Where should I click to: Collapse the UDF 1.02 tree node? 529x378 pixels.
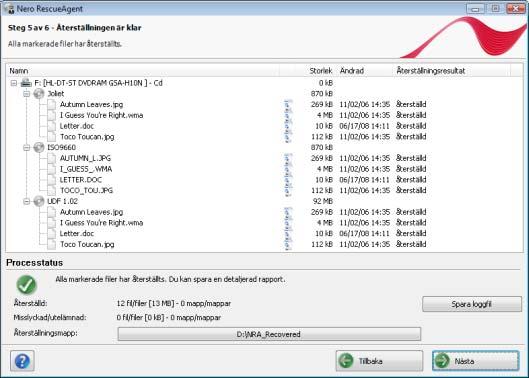click(x=27, y=201)
